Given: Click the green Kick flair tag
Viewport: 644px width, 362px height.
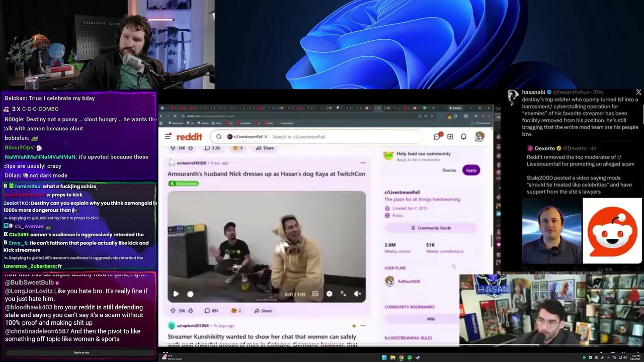Looking at the screenshot, I should tap(183, 184).
